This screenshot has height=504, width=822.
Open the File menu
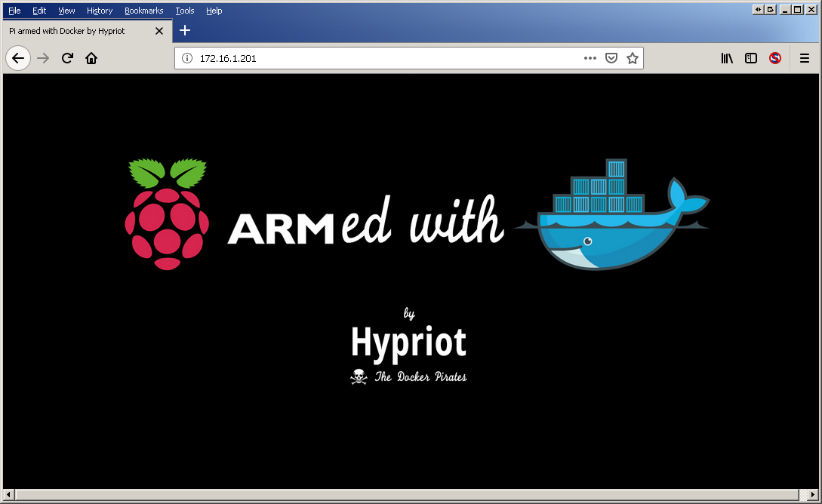coord(14,11)
